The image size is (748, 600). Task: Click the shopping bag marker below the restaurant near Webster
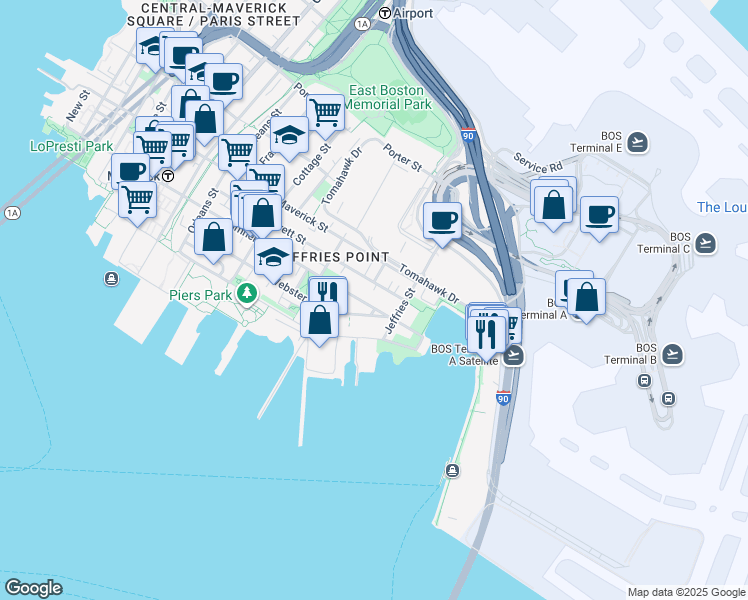click(320, 321)
